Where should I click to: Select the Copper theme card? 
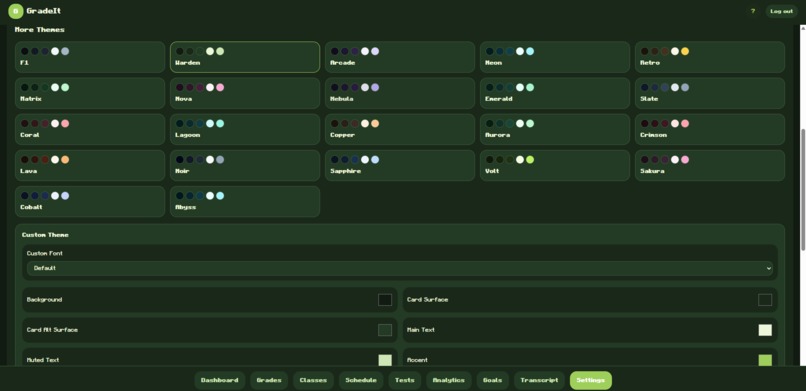[400, 129]
